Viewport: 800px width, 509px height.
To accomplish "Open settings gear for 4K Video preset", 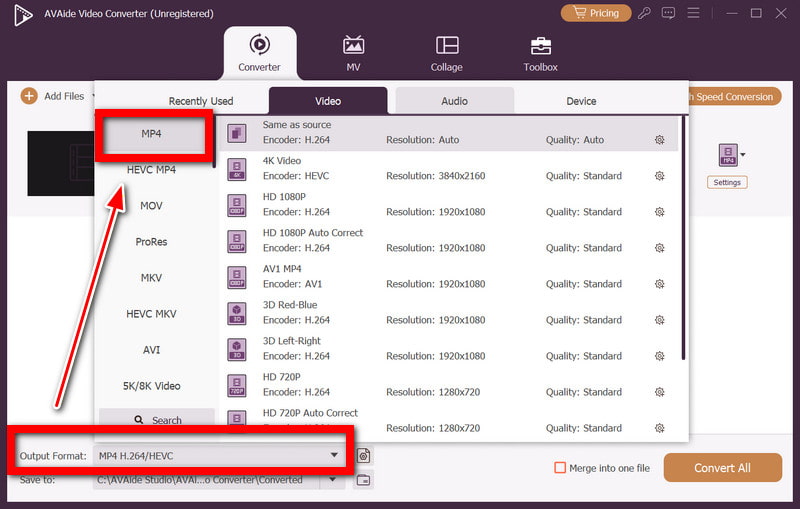I will click(x=659, y=176).
